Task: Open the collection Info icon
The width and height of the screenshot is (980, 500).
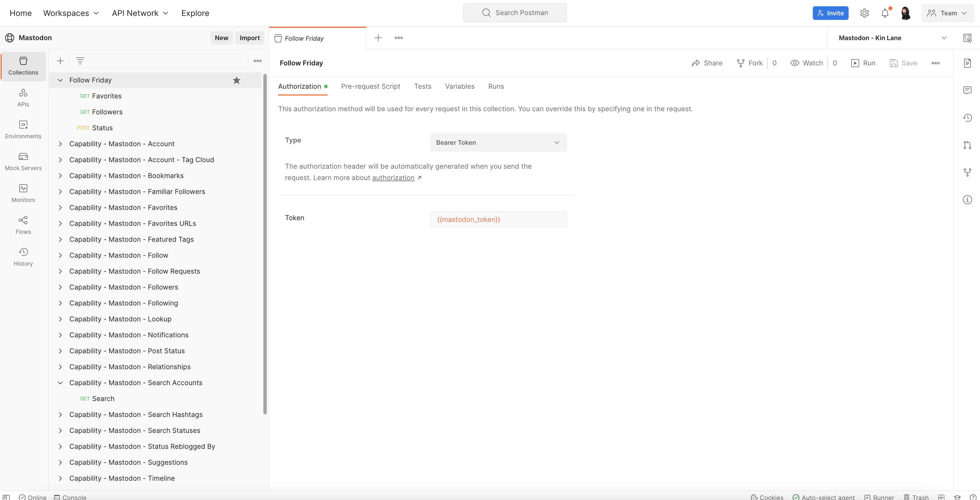Action: click(x=967, y=200)
